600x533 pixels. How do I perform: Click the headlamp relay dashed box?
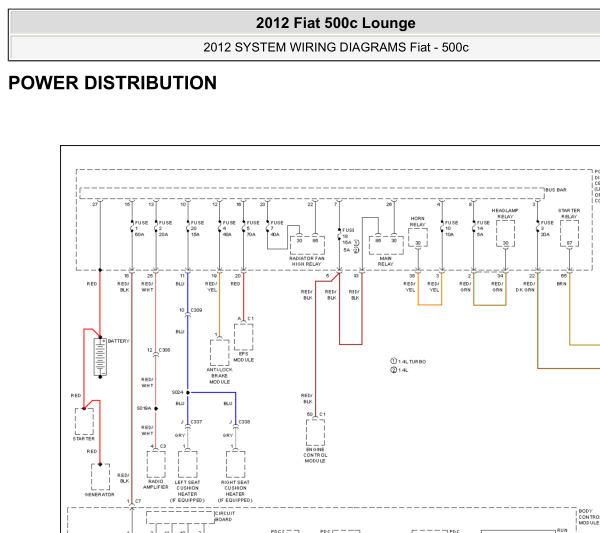point(505,233)
